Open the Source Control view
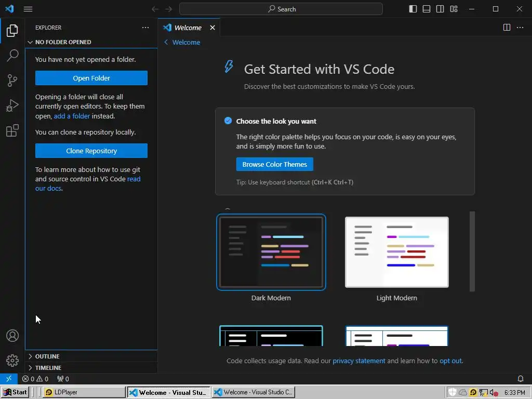Screen dimensions: 532x399 pos(12,81)
